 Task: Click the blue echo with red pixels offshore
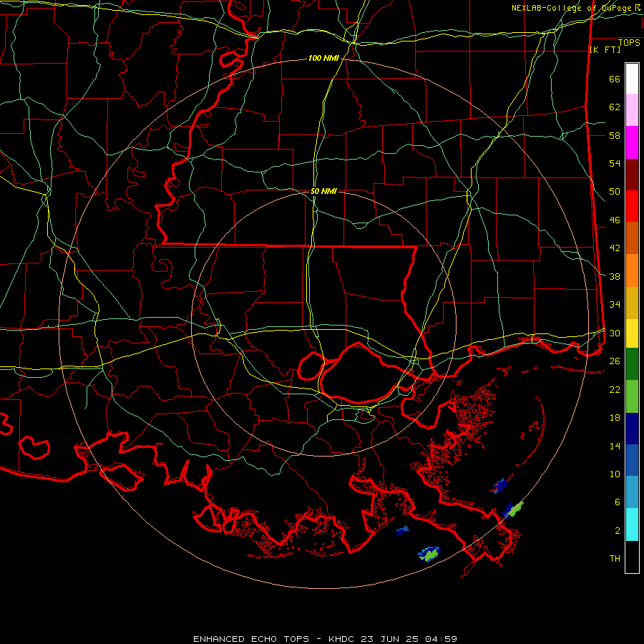point(501,486)
